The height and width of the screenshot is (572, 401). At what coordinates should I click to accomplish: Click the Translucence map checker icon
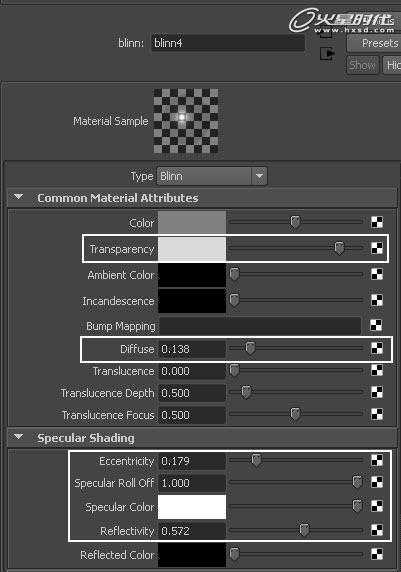pos(377,370)
